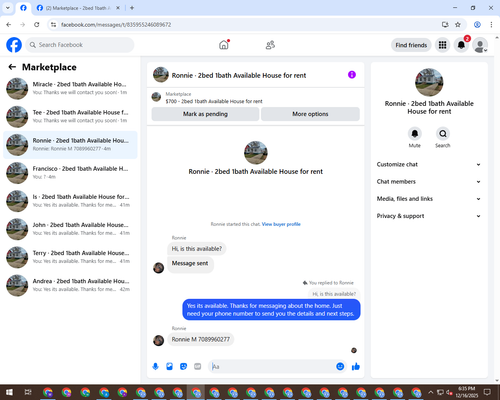This screenshot has width=500, height=400.
Task: Open Task View on the taskbar
Action: point(28,392)
